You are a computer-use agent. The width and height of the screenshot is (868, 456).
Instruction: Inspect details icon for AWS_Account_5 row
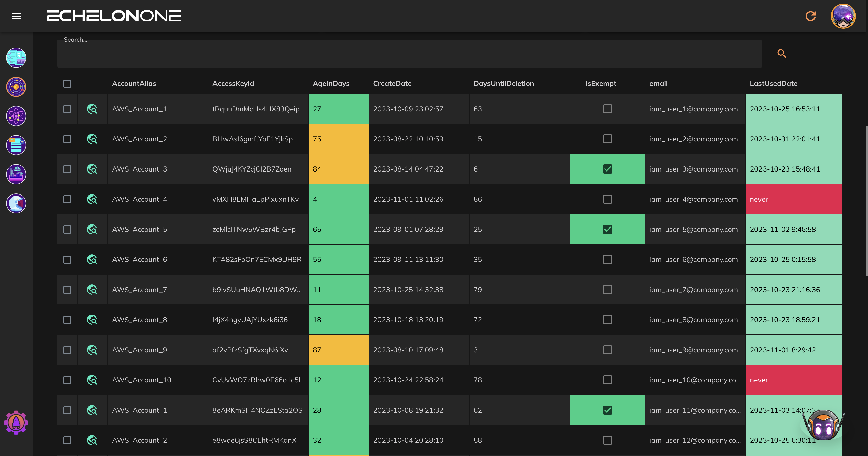[x=92, y=229]
